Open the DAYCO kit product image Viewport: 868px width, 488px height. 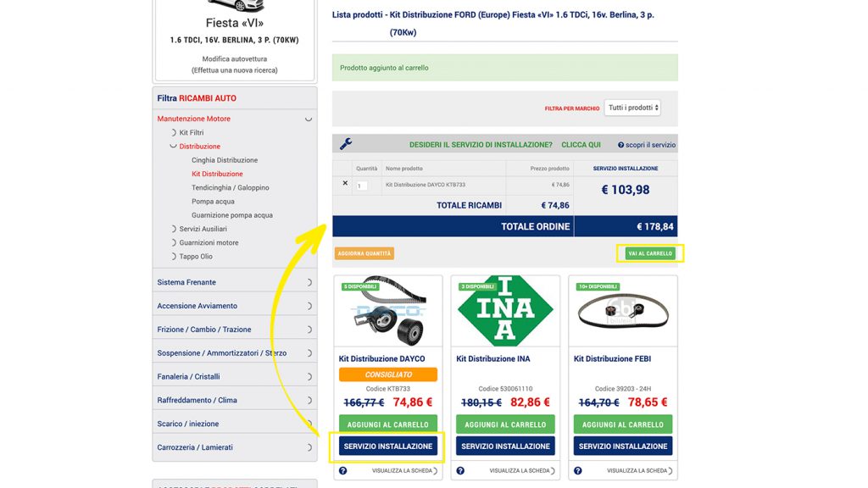(388, 310)
